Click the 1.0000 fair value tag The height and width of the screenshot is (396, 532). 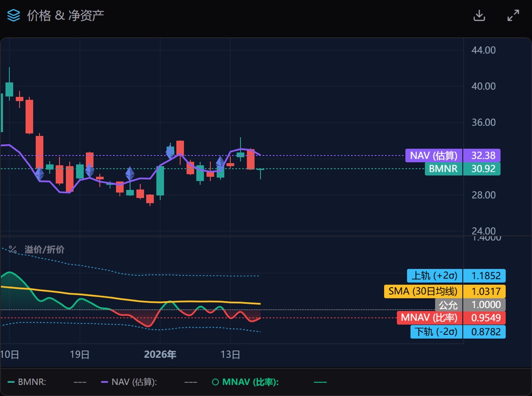484,305
